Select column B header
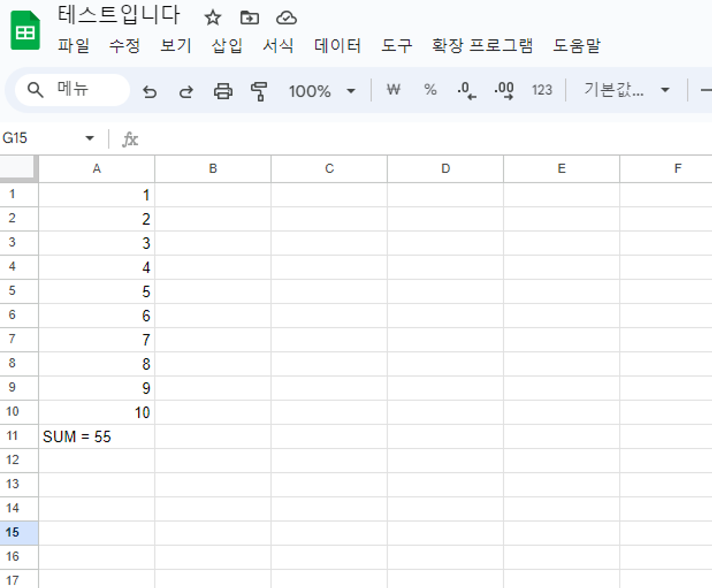 [213, 169]
